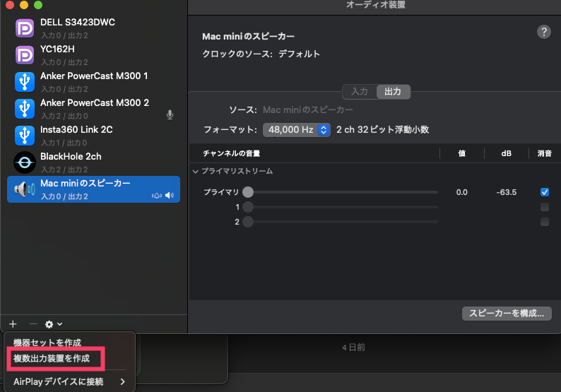
Task: Click the Anker PowerCast M300 1 USB icon
Action: pos(25,82)
